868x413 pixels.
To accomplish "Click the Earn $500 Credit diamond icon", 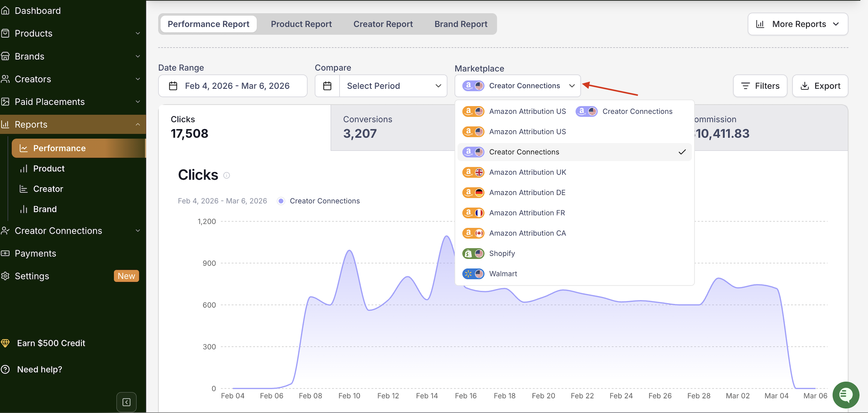I will coord(5,343).
